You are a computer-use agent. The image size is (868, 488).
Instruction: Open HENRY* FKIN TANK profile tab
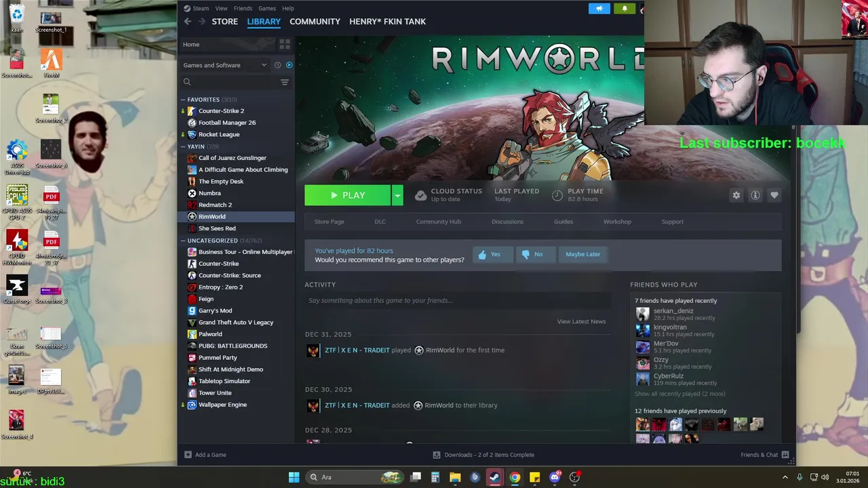[x=387, y=22]
